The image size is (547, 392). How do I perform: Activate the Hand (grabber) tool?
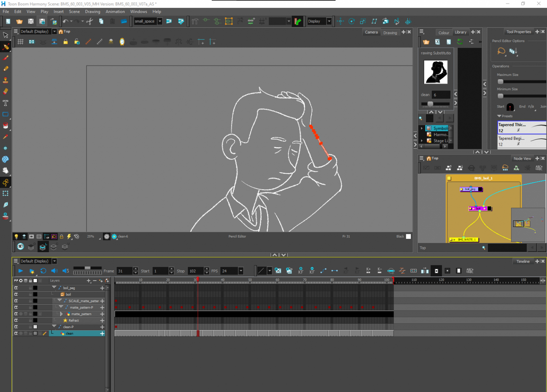[6, 171]
